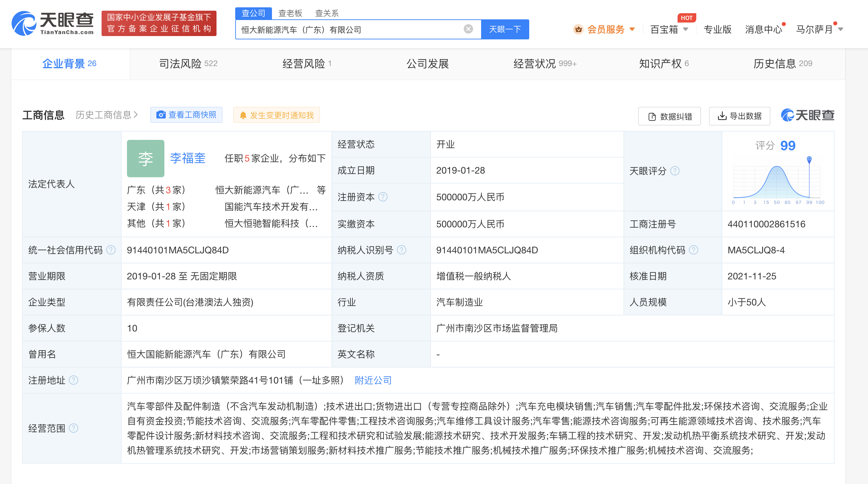Click the VIP crown icon beside 会员服务
This screenshot has height=484, width=868.
click(578, 29)
